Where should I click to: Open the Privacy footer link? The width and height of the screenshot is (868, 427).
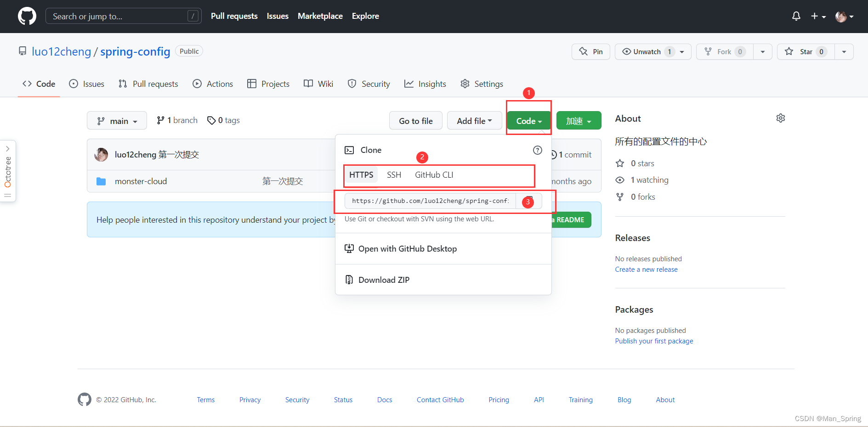tap(250, 400)
